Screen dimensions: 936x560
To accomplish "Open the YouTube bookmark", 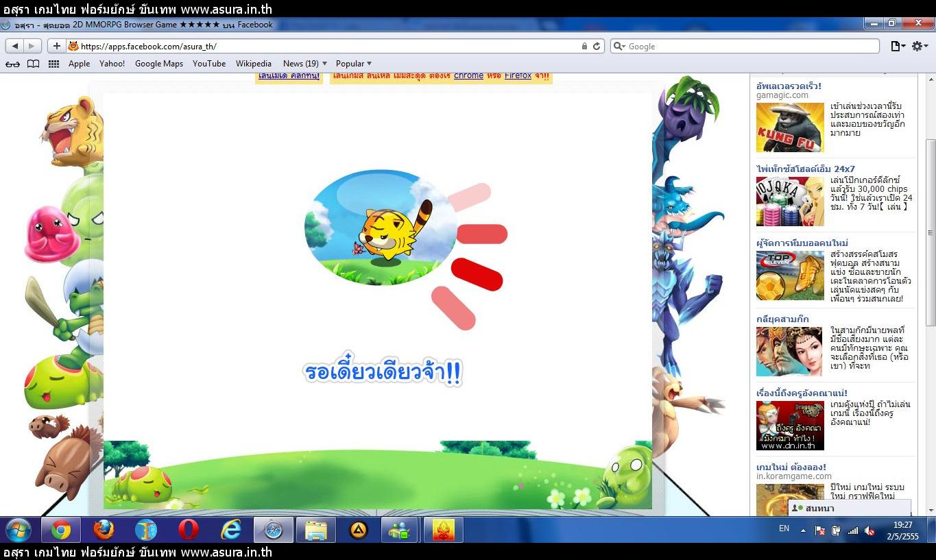I will tap(209, 64).
